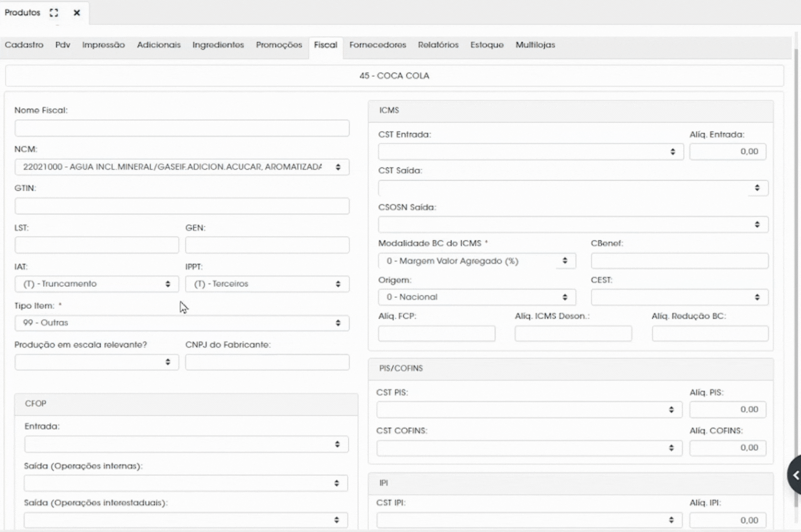The width and height of the screenshot is (801, 532).
Task: Open the Impressão tab
Action: point(103,45)
